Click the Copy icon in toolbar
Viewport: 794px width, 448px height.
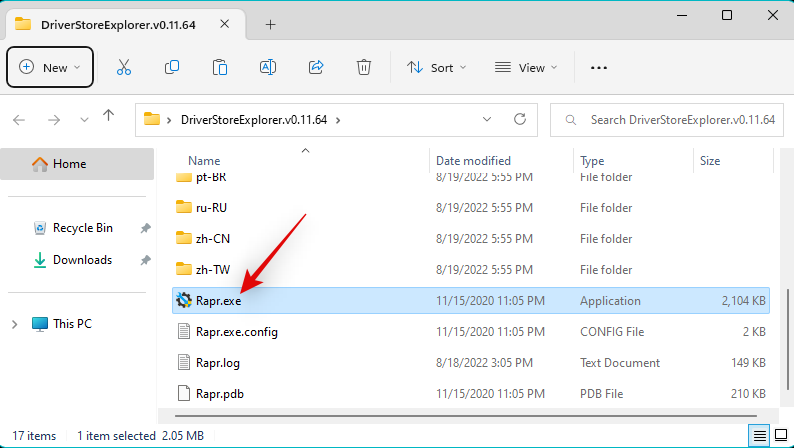pos(172,67)
